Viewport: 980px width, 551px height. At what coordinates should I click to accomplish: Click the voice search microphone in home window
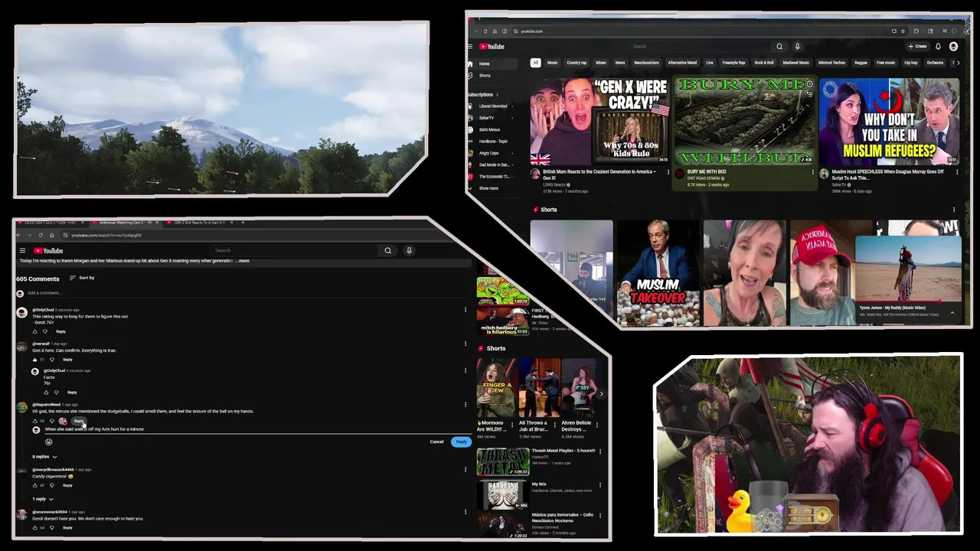coord(797,47)
